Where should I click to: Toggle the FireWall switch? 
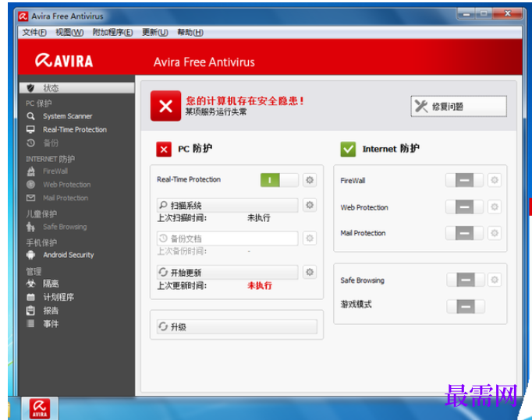[464, 180]
